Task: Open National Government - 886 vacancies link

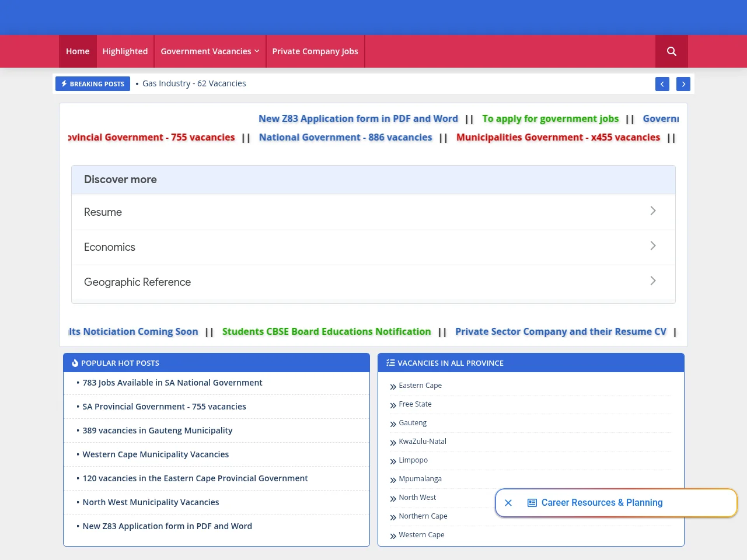Action: pos(345,137)
